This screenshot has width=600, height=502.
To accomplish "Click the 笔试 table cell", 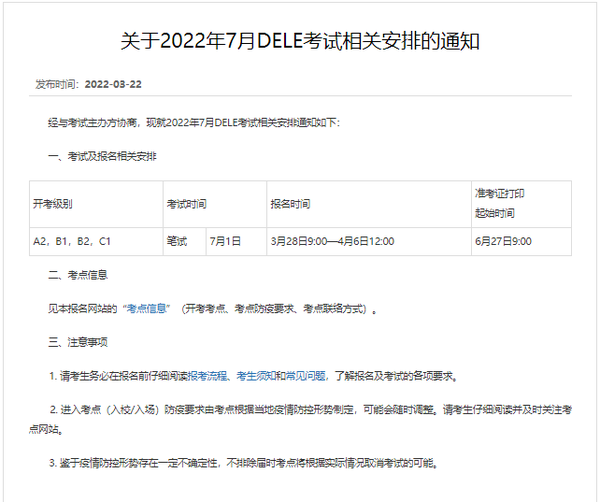I will pos(184,241).
